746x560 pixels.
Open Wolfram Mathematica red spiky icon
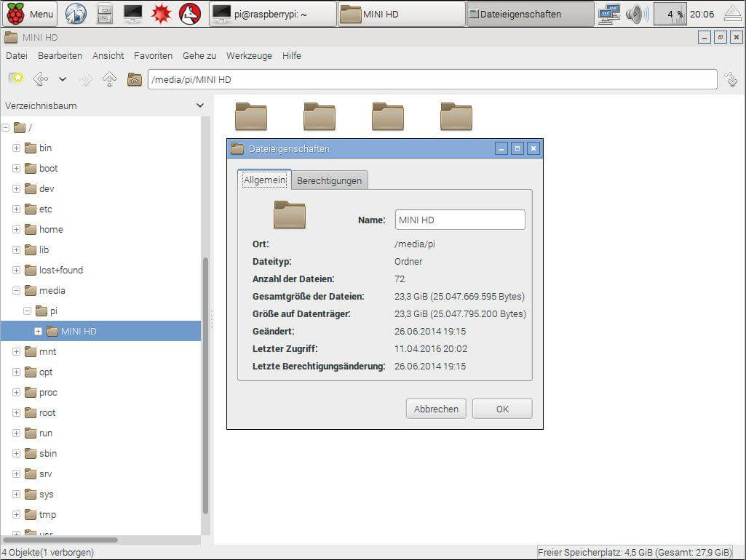click(161, 14)
